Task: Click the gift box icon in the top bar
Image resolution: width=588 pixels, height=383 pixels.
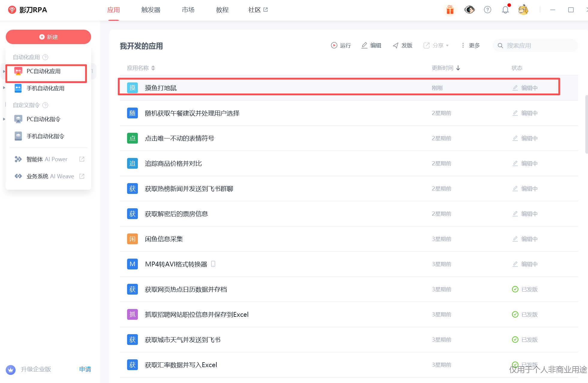Action: click(x=450, y=10)
